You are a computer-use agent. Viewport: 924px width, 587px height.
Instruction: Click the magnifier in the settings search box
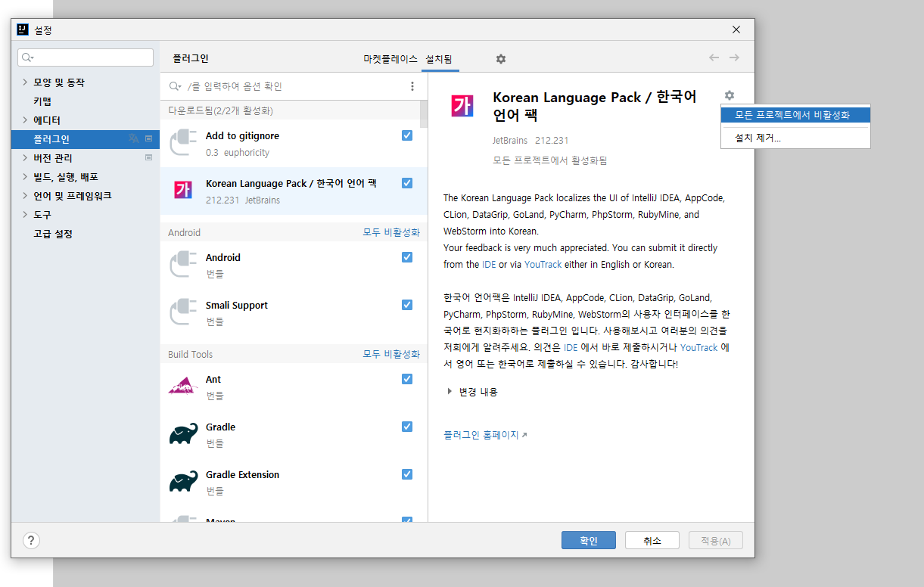pos(28,57)
